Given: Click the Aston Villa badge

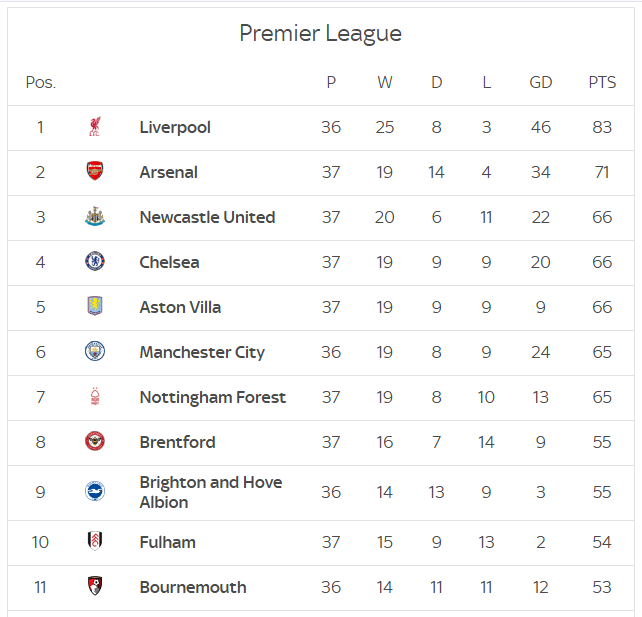Looking at the screenshot, I should [95, 306].
